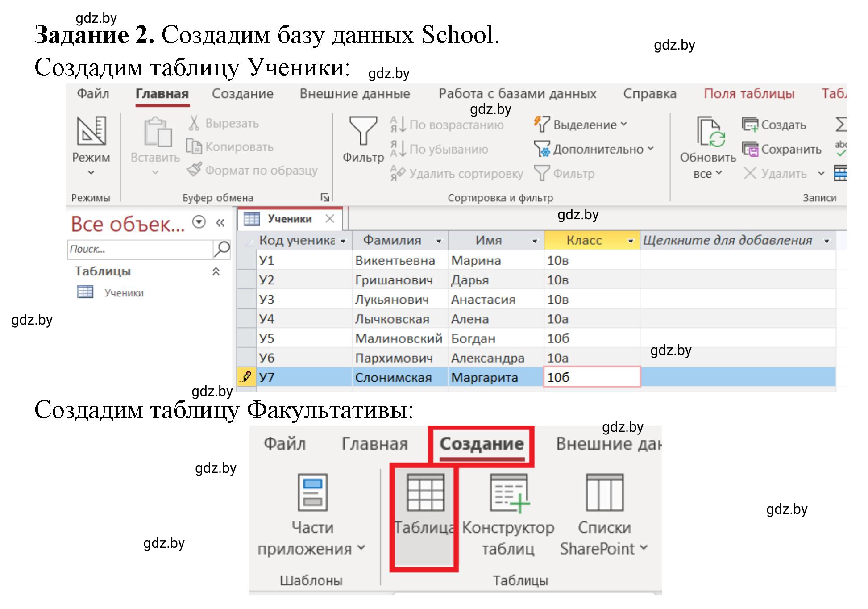Click Формат по образцу brush icon
This screenshot has width=868, height=609.
(x=194, y=170)
